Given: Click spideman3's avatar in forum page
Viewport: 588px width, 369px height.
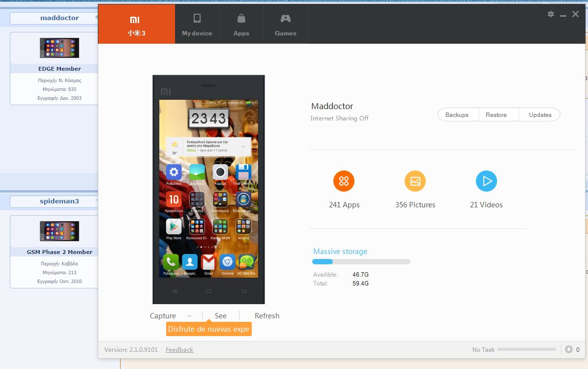Looking at the screenshot, I should pyautogui.click(x=59, y=231).
